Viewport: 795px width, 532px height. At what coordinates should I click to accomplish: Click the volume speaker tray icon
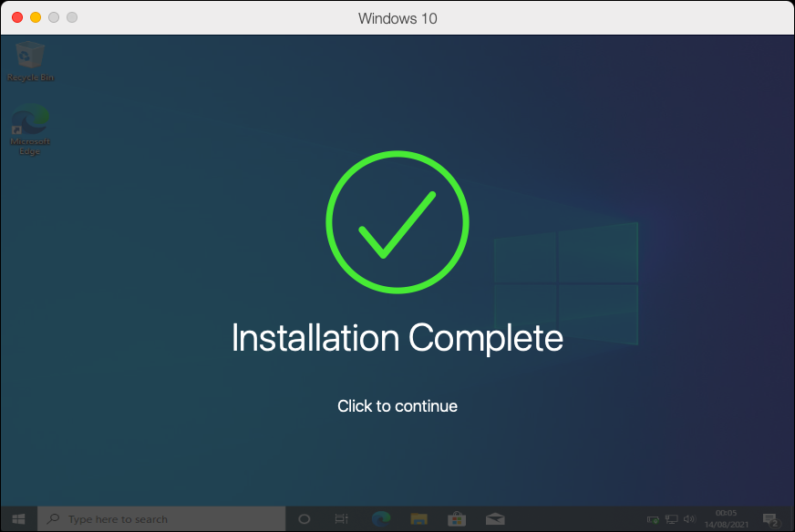pos(690,518)
